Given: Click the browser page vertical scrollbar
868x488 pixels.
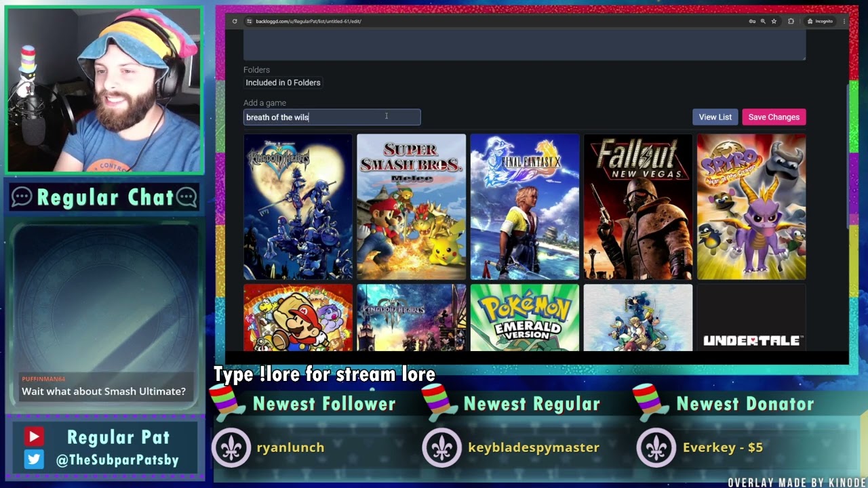Looking at the screenshot, I should coord(848,156).
